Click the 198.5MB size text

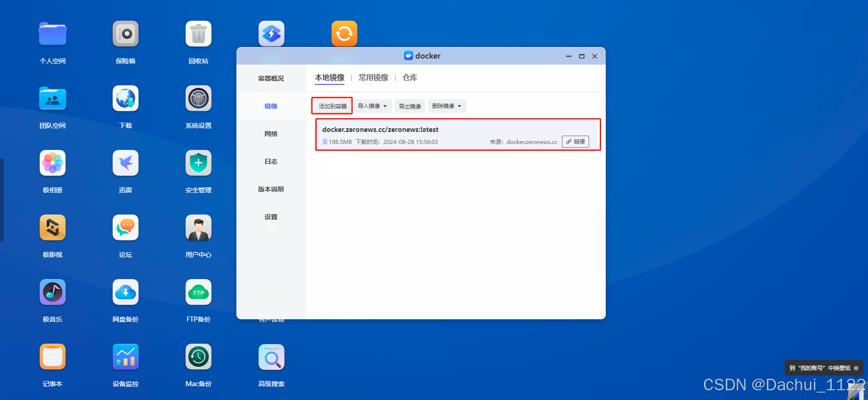[340, 142]
